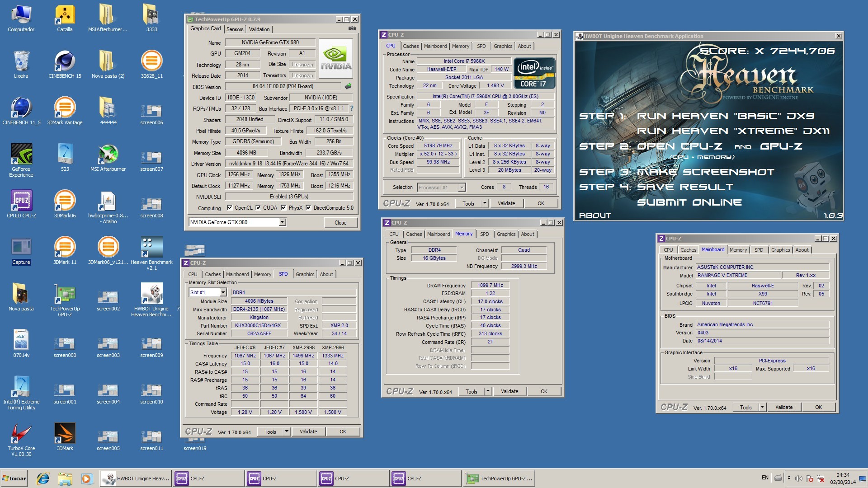The height and width of the screenshot is (488, 868).
Task: Launch TurboV Core desktop shortcut
Action: (21, 440)
